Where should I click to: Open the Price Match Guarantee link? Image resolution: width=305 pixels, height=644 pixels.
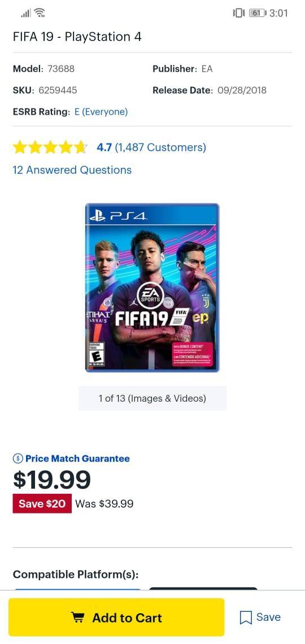pos(77,458)
